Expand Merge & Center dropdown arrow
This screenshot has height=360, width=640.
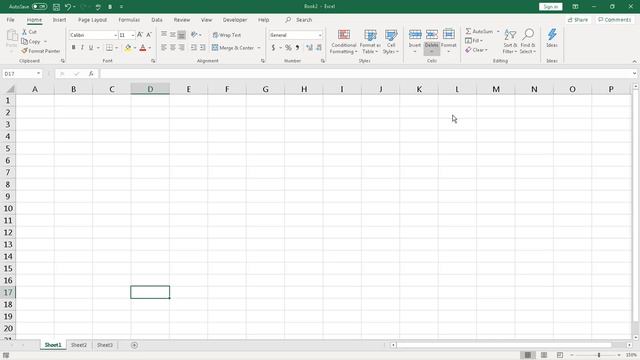[259, 48]
